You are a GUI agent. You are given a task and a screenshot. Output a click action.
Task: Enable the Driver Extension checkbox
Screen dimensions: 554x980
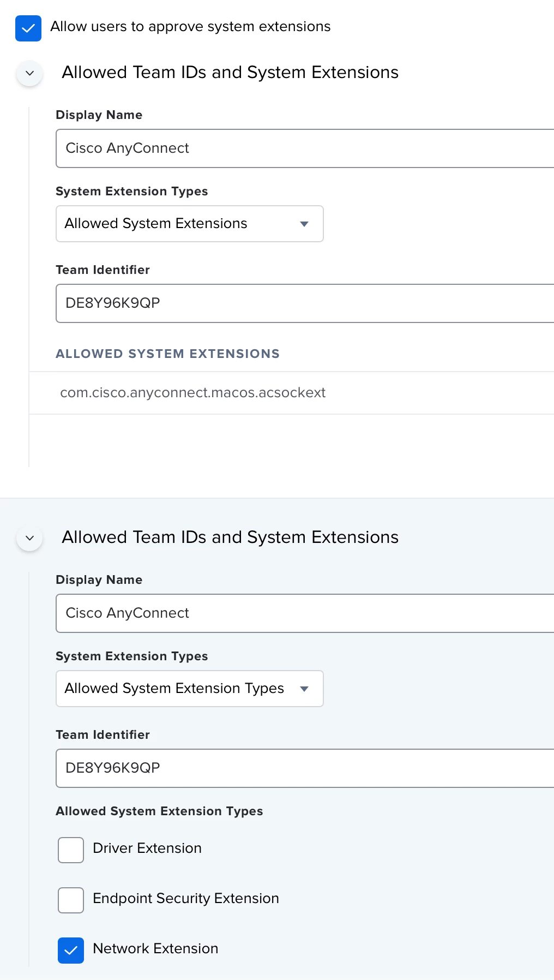coord(71,850)
